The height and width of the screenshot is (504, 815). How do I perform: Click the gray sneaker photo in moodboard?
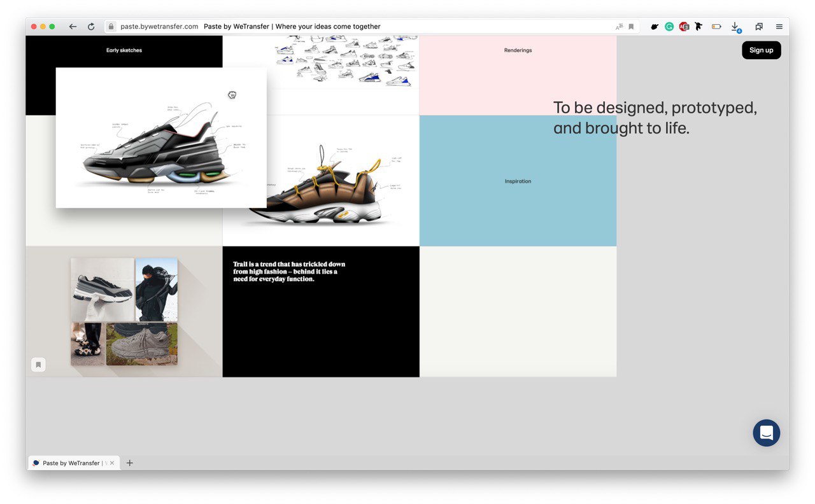point(103,290)
